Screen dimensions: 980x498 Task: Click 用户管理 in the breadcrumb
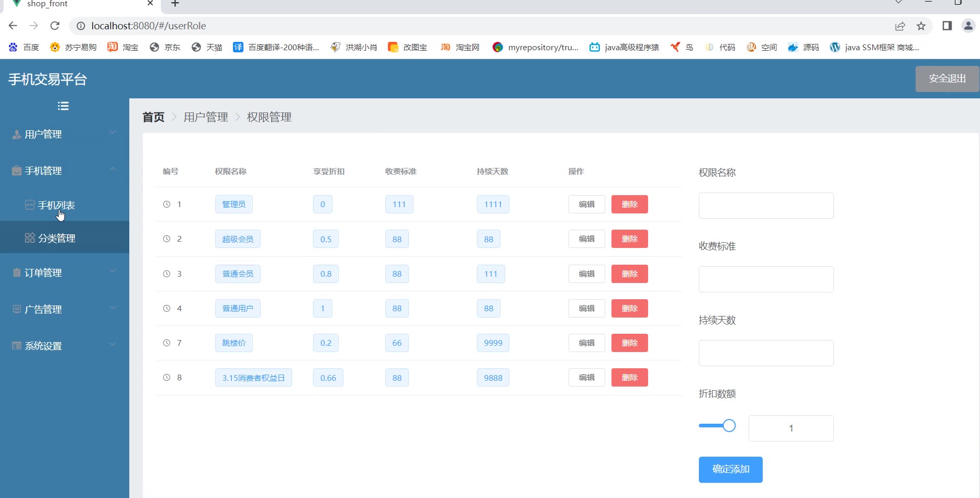point(206,117)
